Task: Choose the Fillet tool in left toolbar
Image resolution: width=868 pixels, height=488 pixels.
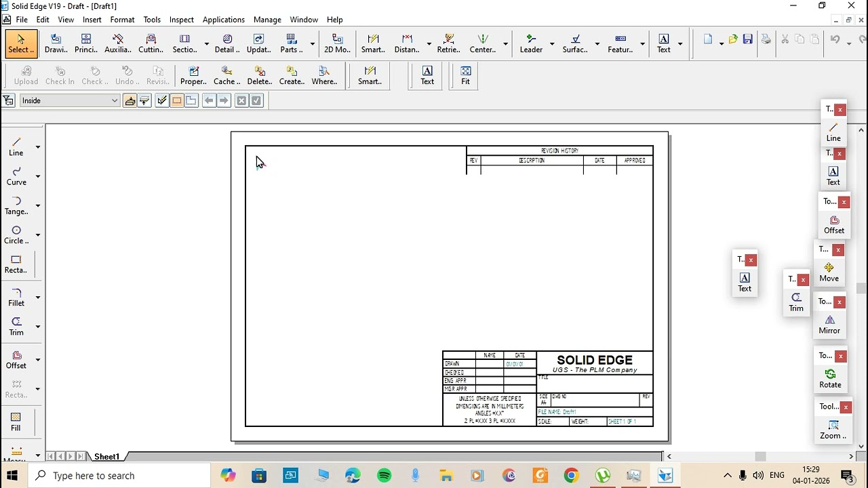Action: [x=16, y=297]
